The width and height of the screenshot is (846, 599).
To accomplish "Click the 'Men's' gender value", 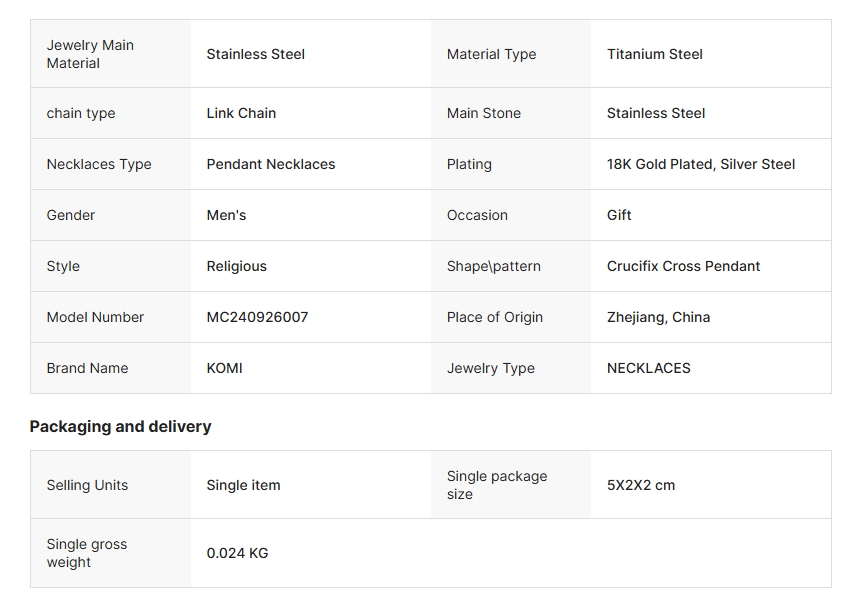I will [226, 215].
